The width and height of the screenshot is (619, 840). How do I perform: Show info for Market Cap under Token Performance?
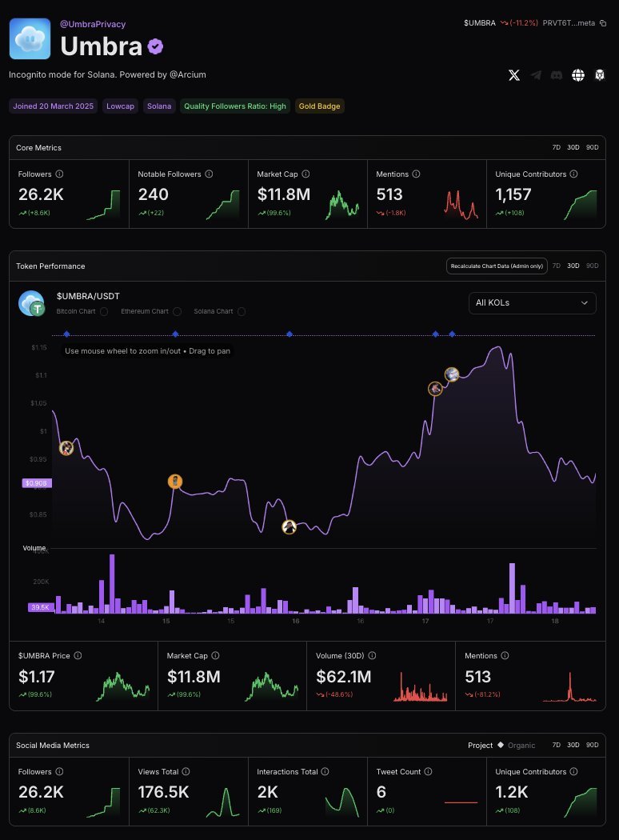coord(215,656)
